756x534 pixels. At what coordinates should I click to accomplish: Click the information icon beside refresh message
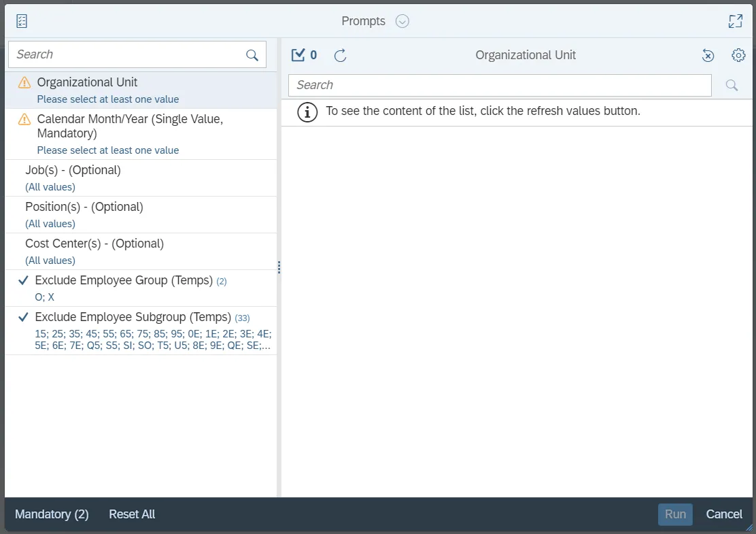pos(307,112)
